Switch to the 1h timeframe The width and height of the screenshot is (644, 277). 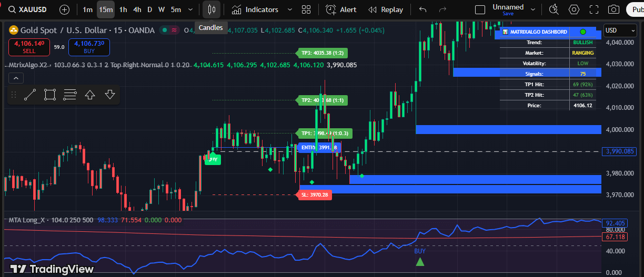(x=123, y=9)
